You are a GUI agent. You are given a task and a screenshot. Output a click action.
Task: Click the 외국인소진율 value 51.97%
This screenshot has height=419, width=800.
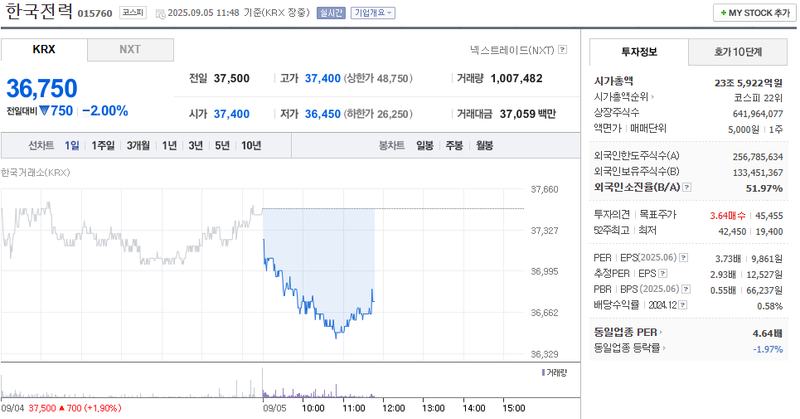point(764,188)
